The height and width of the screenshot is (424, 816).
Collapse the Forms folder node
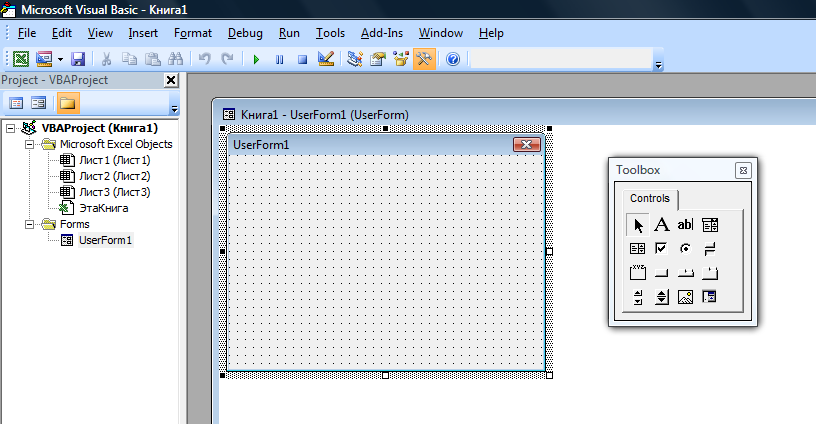30,224
